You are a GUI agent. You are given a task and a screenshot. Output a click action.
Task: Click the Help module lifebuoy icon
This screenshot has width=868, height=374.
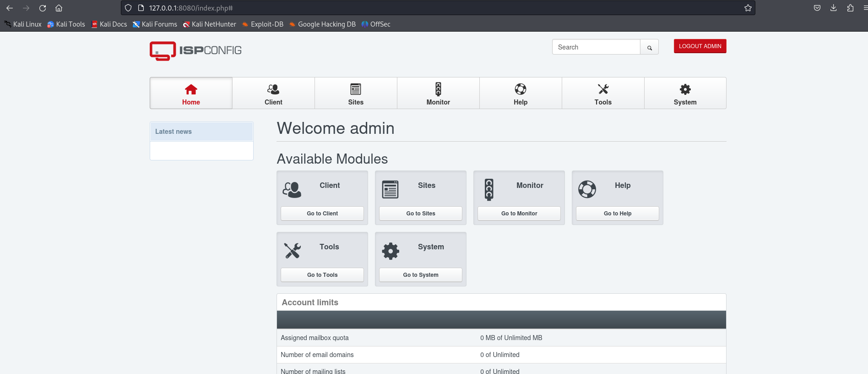click(587, 189)
